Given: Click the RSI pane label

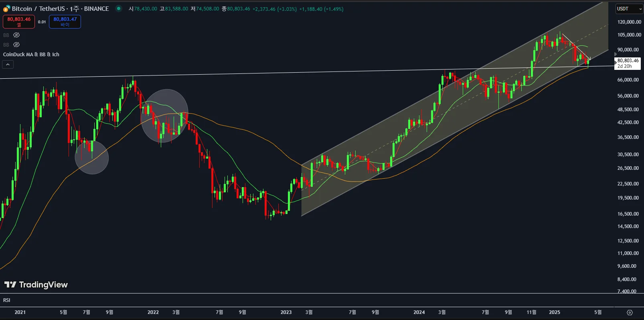Looking at the screenshot, I should [7, 300].
